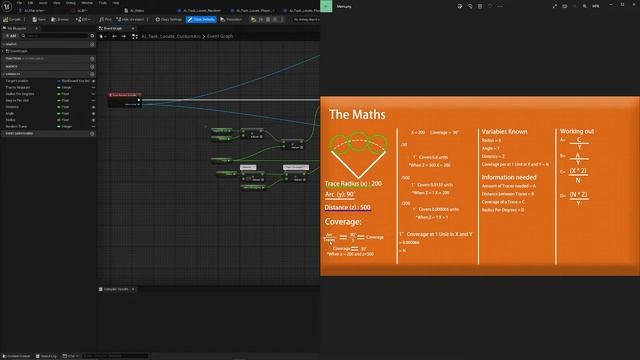Switch to the Event Graph tab
This screenshot has width=640, height=360.
coord(113,28)
